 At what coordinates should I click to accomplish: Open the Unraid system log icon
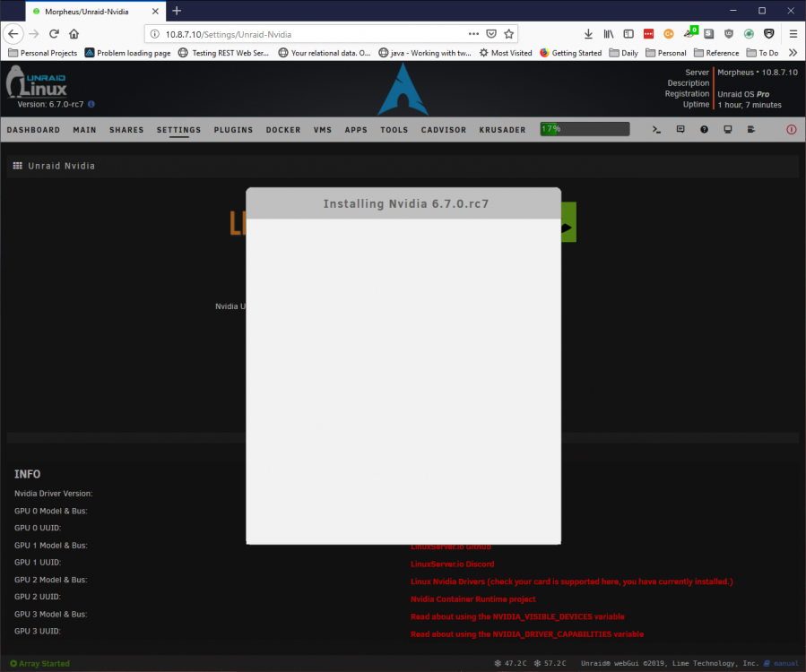[x=751, y=129]
